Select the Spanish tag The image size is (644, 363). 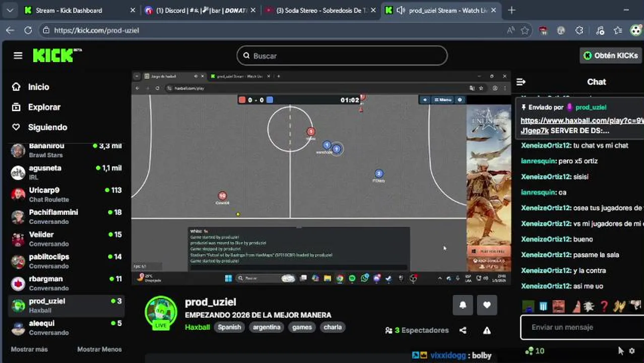[x=229, y=327]
